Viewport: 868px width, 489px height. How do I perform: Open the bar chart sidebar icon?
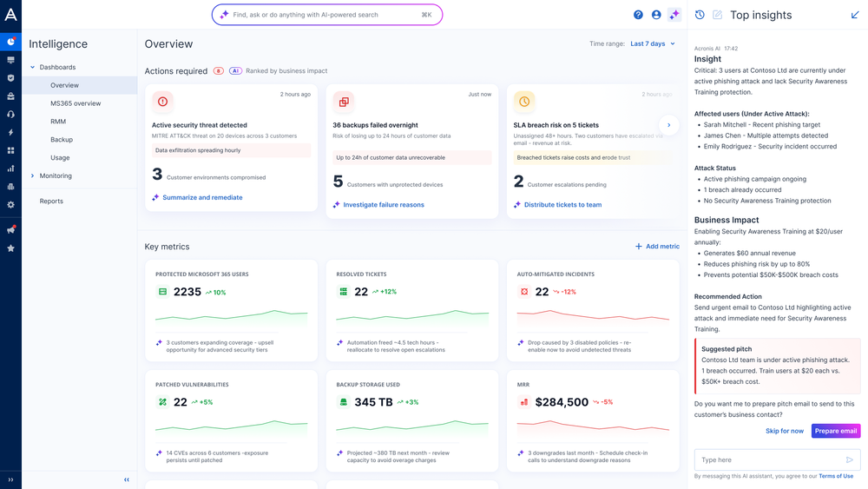(x=10, y=169)
